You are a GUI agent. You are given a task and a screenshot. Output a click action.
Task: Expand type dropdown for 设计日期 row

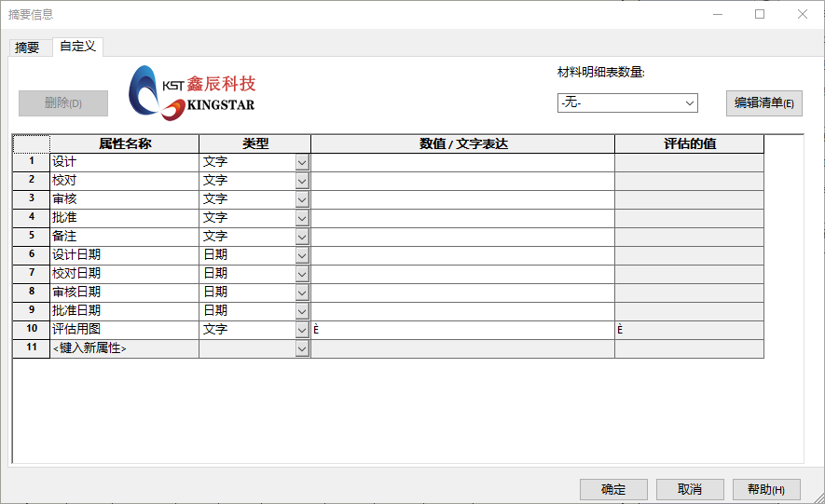point(302,255)
